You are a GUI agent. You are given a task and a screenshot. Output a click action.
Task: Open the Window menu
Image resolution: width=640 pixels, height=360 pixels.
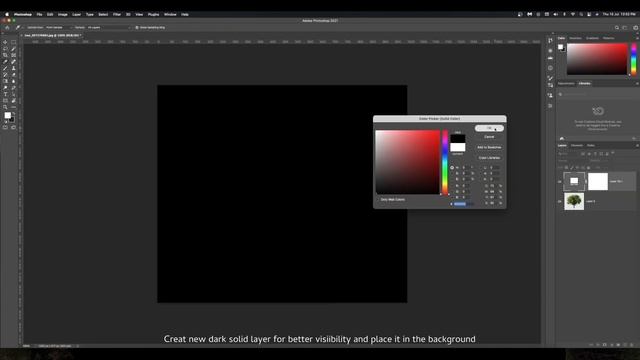[170, 14]
